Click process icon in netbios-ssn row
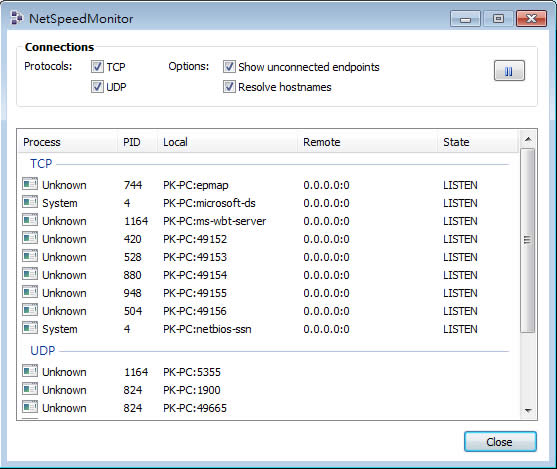The height and width of the screenshot is (469, 557). (30, 328)
